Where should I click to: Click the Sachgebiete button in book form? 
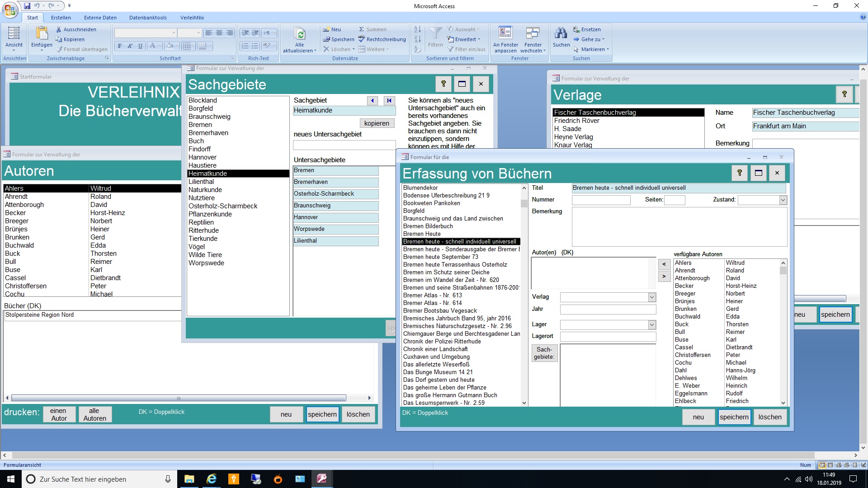point(544,353)
